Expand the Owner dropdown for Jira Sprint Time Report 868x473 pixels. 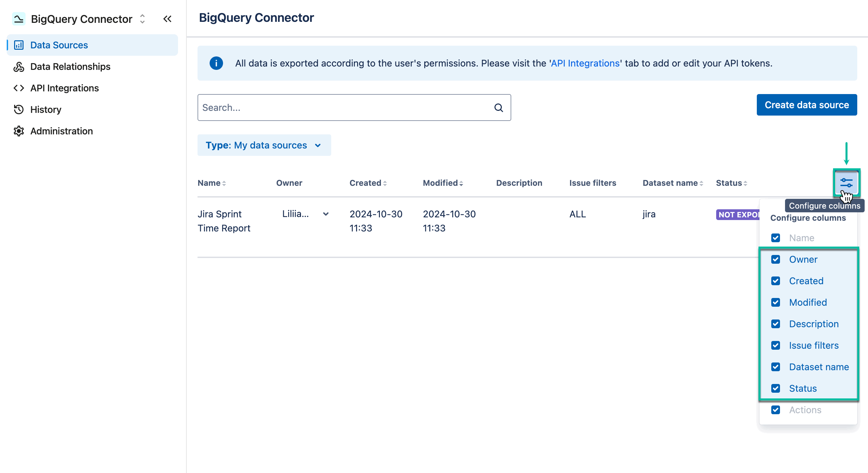[325, 214]
